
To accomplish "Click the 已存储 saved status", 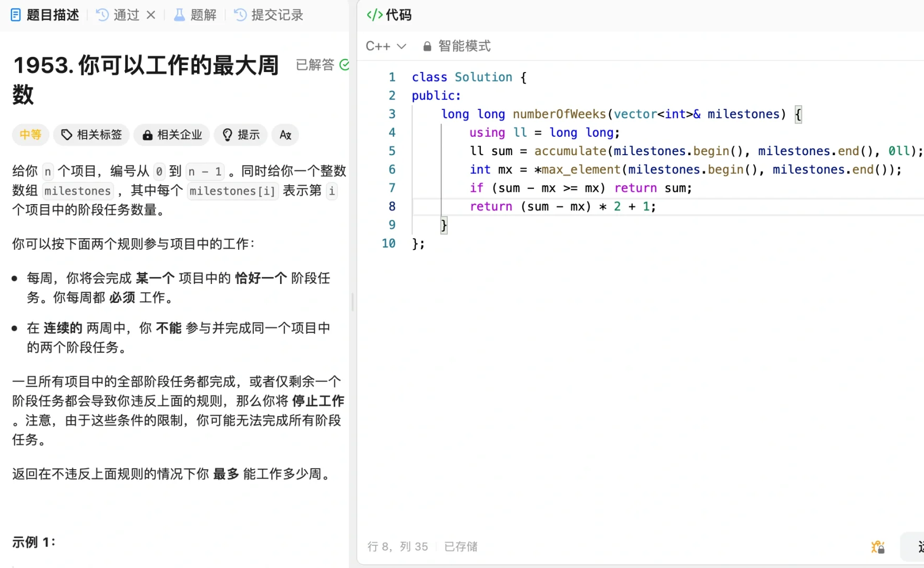I will click(x=461, y=546).
